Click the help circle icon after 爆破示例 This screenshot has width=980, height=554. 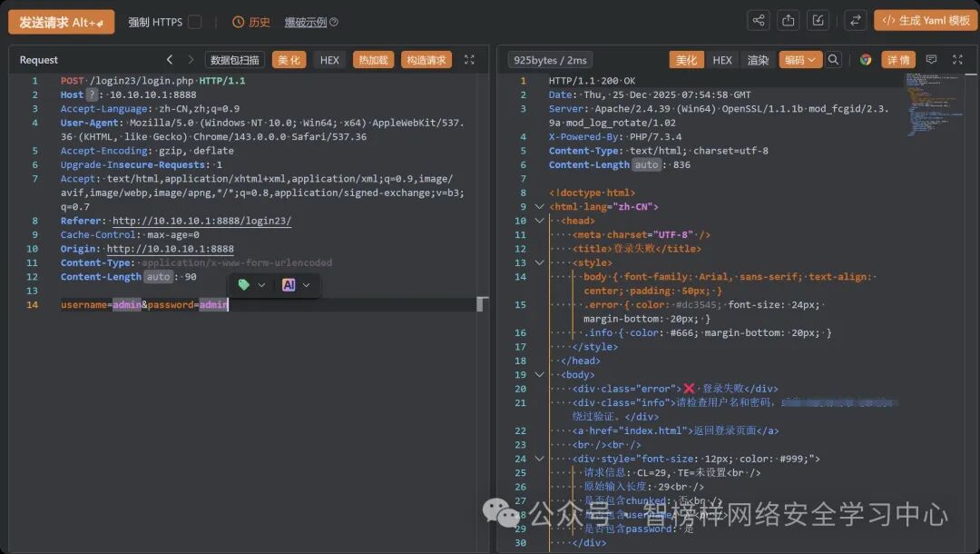334,22
